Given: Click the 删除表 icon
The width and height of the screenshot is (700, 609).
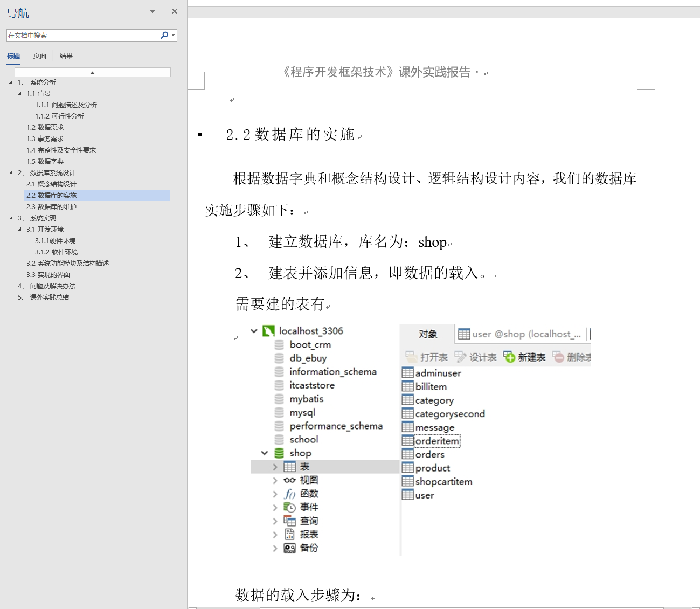Looking at the screenshot, I should (x=559, y=357).
